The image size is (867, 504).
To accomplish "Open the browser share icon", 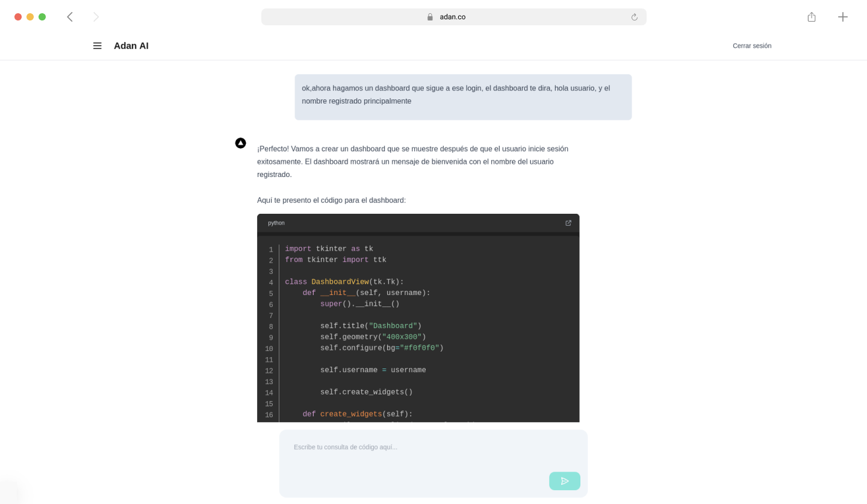I will click(812, 17).
